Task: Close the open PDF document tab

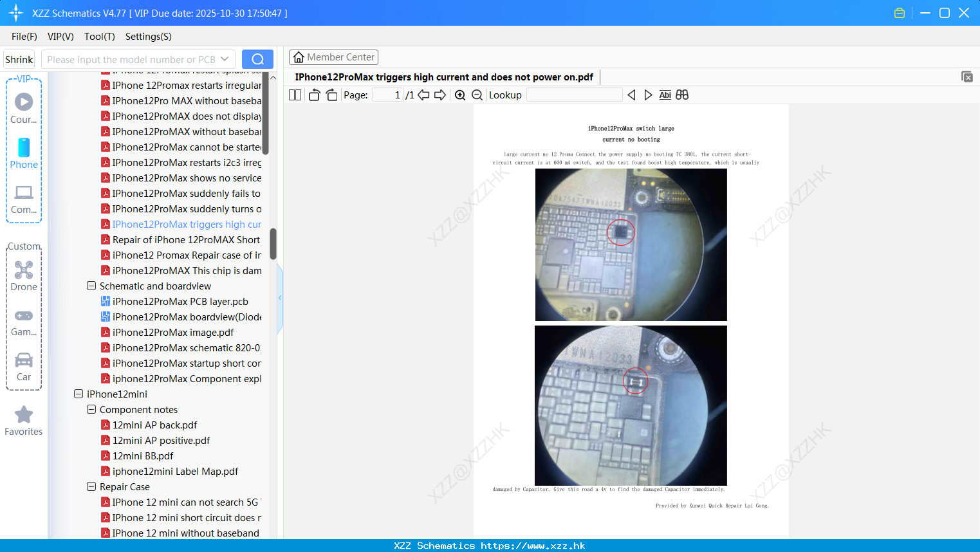Action: click(966, 77)
